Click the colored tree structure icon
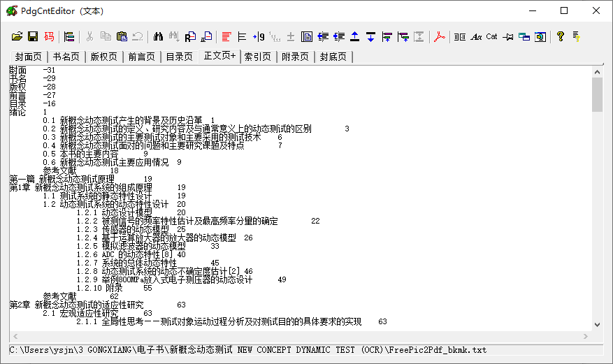 [69, 37]
